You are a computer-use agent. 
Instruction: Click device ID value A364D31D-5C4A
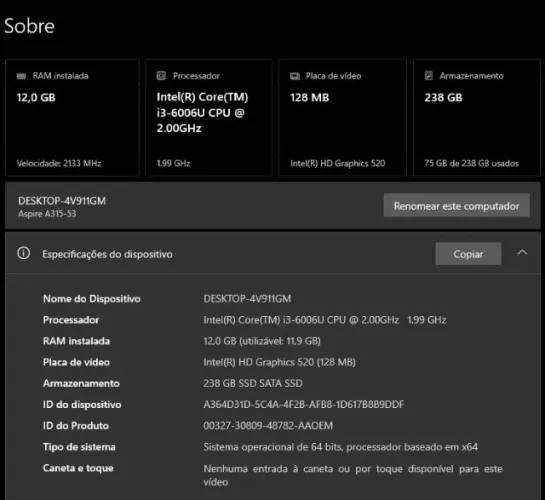click(x=304, y=404)
